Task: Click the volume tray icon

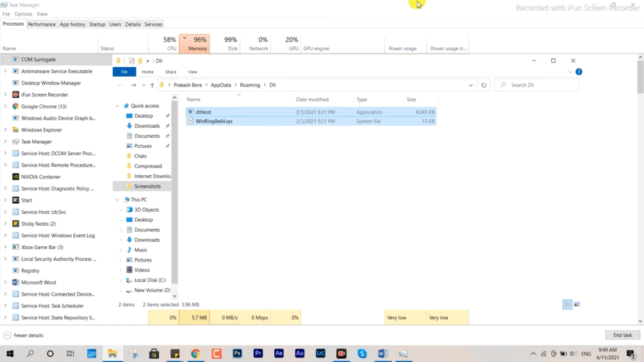Action: 573,354
